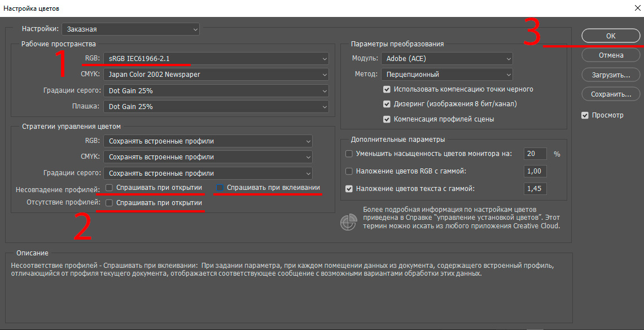This screenshot has height=330, width=644.
Task: Enable 'Спрашивать при вклеивании' checkbox
Action: click(x=220, y=188)
